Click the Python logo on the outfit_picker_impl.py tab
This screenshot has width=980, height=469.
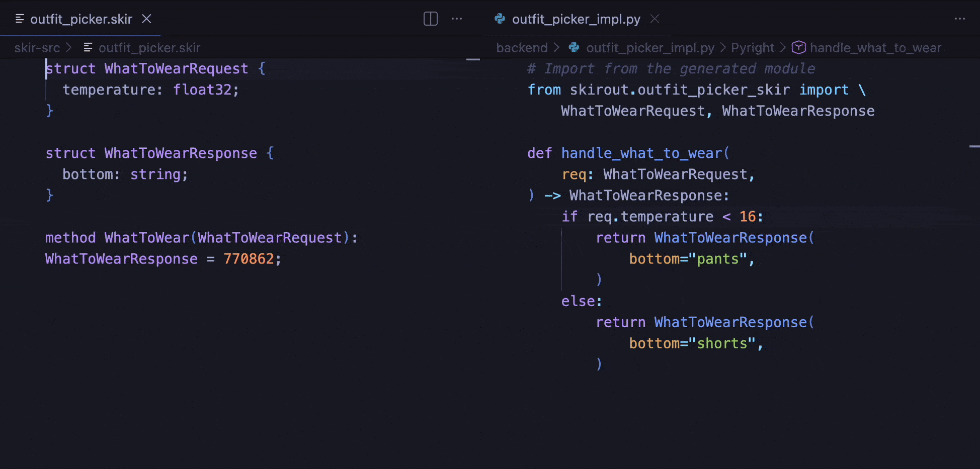[500, 19]
